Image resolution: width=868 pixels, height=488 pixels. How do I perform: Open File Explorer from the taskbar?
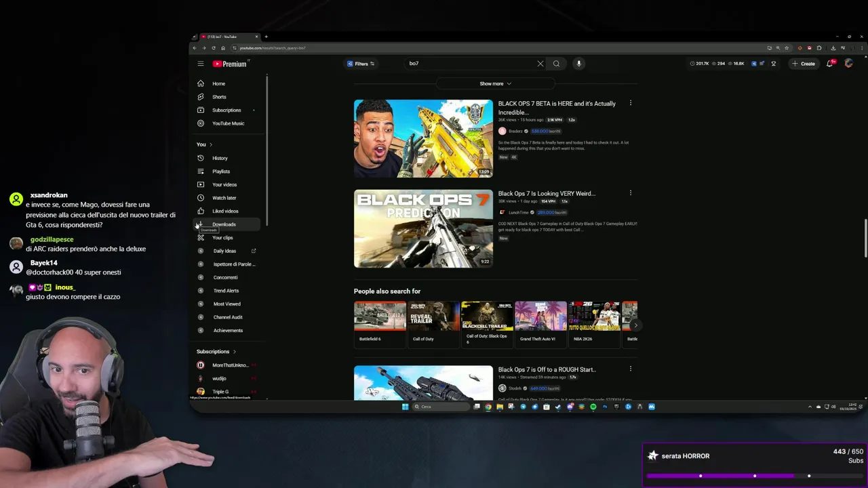[x=500, y=407]
